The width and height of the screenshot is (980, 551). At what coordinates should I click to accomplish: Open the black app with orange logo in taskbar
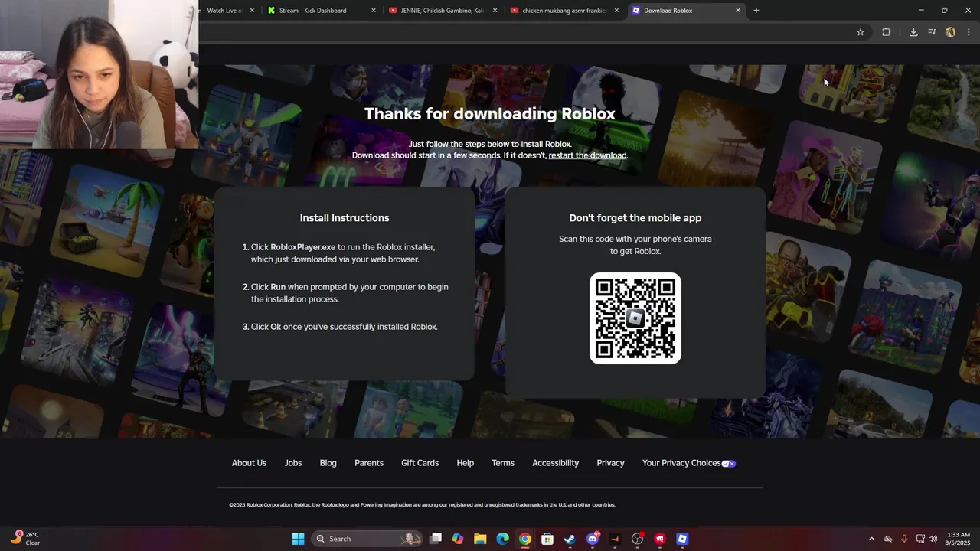pos(615,539)
